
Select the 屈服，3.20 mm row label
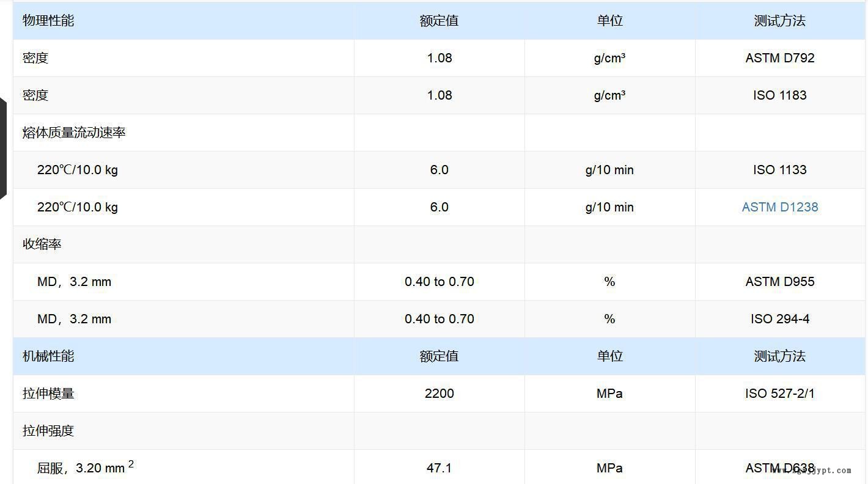86,468
